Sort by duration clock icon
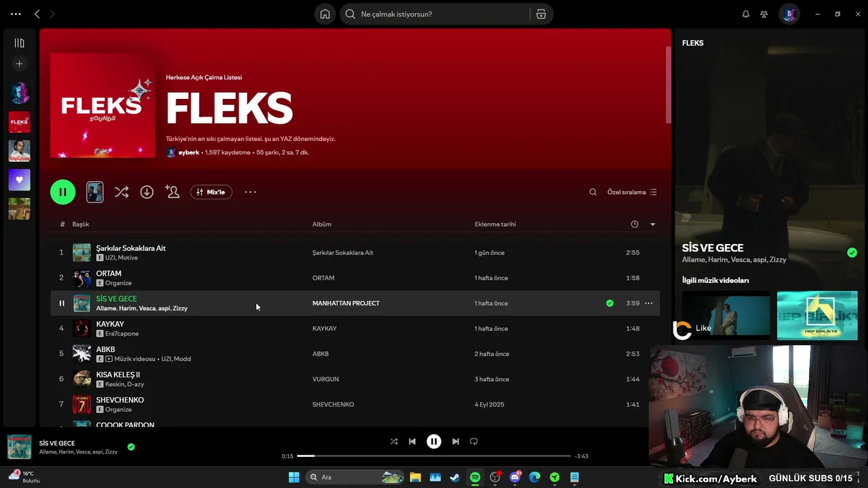Image resolution: width=868 pixels, height=488 pixels. pyautogui.click(x=635, y=224)
